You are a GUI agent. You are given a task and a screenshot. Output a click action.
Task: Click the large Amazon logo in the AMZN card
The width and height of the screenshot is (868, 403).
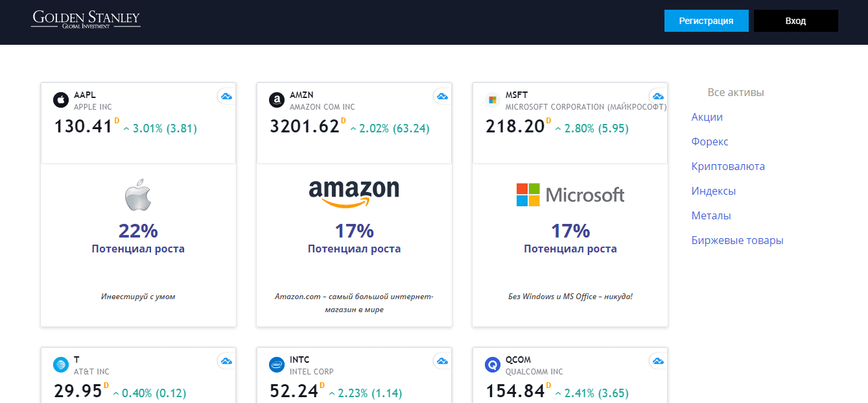pos(354,193)
